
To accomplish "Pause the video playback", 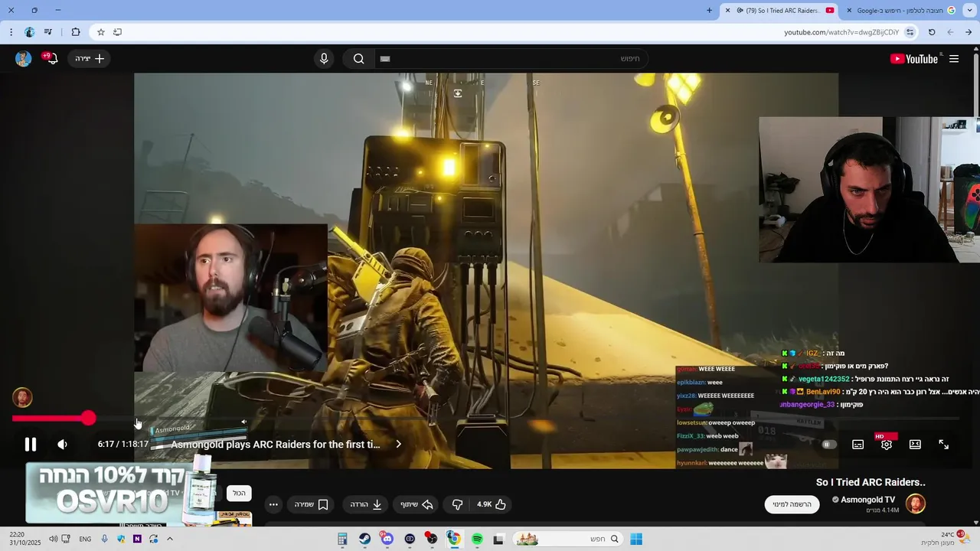I will tap(31, 444).
